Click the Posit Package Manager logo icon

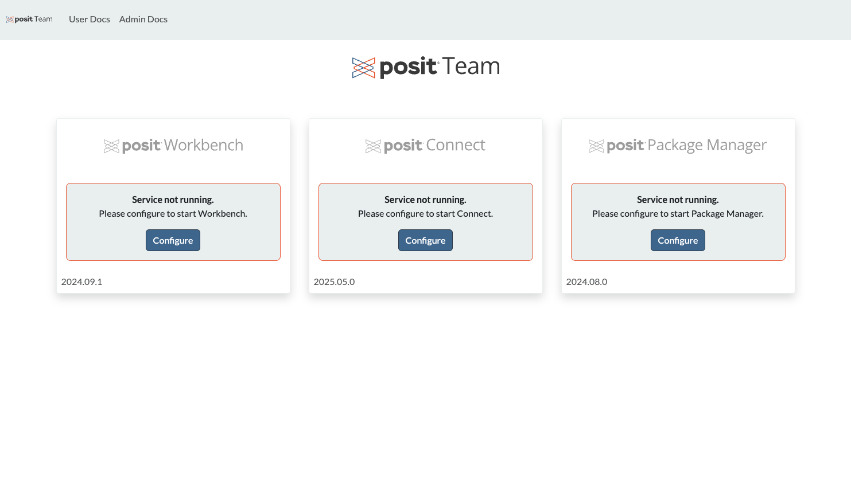pos(596,146)
